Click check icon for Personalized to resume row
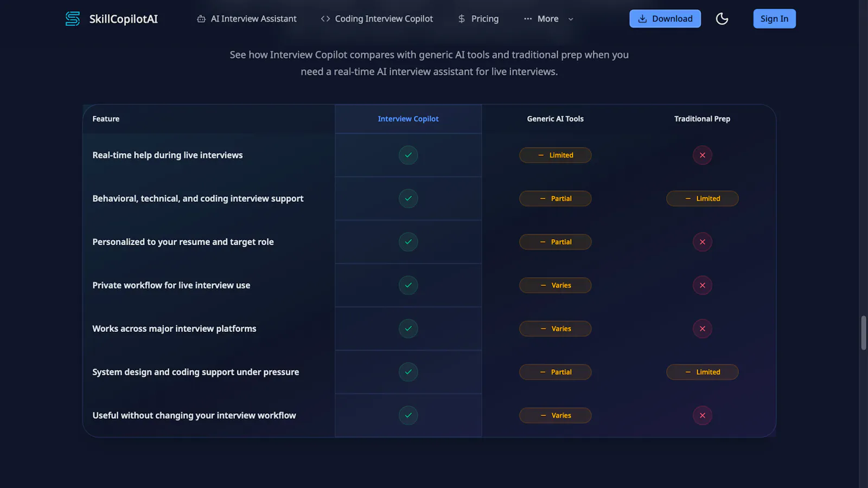Screen dimensions: 868x488 pos(409,242)
